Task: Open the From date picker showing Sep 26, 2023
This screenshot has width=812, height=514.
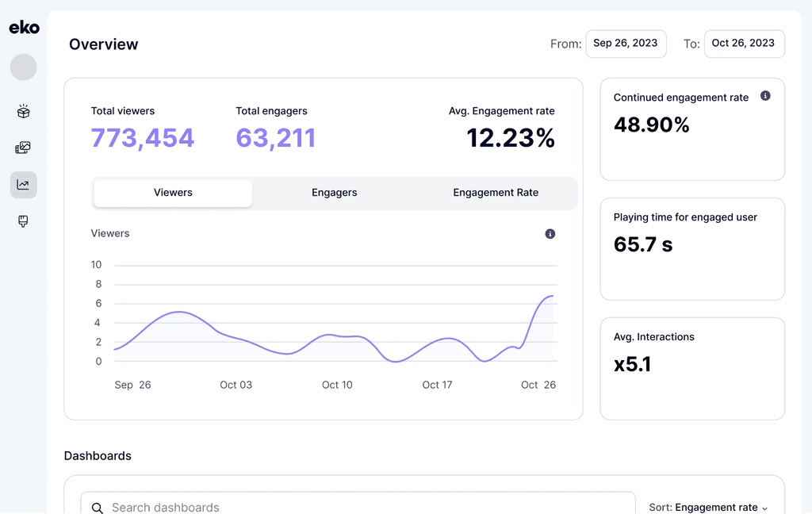Action: coord(626,44)
